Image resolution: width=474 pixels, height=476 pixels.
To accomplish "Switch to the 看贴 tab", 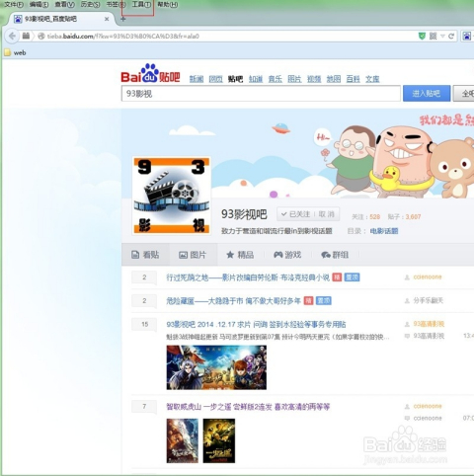I will point(145,255).
